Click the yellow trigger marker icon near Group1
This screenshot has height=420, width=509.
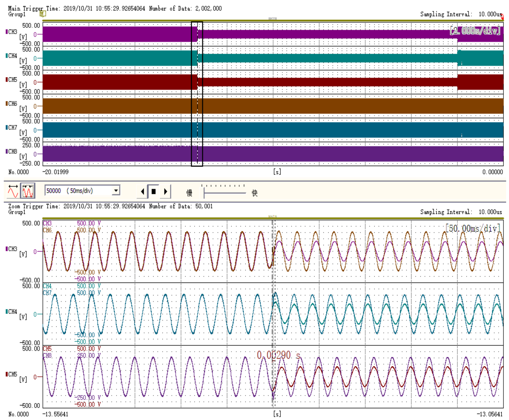pos(43,14)
